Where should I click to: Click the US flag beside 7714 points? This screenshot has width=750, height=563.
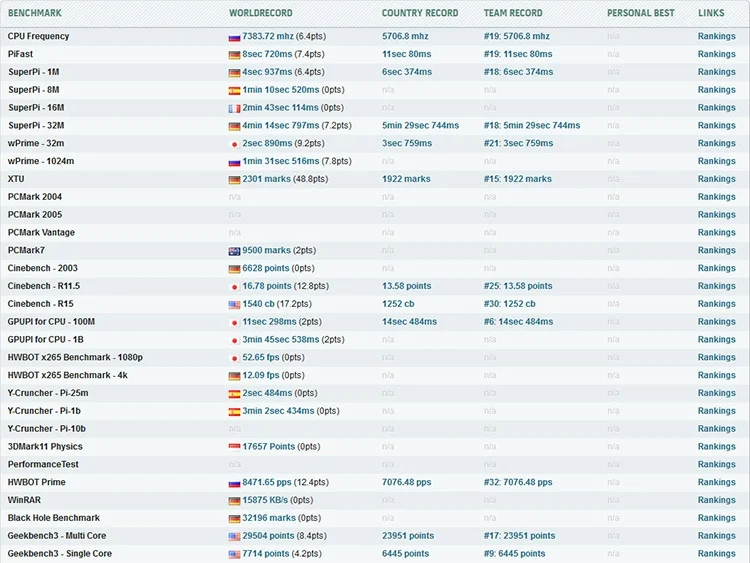pyautogui.click(x=234, y=555)
